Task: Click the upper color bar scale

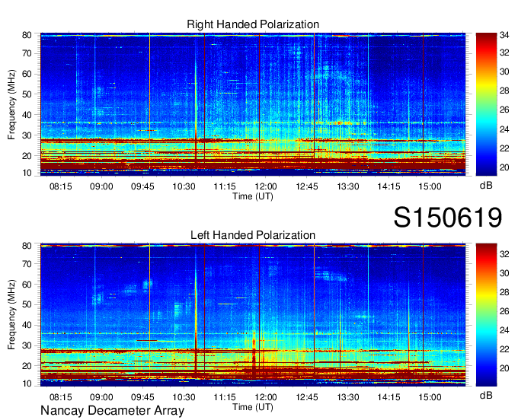Action: tap(486, 104)
